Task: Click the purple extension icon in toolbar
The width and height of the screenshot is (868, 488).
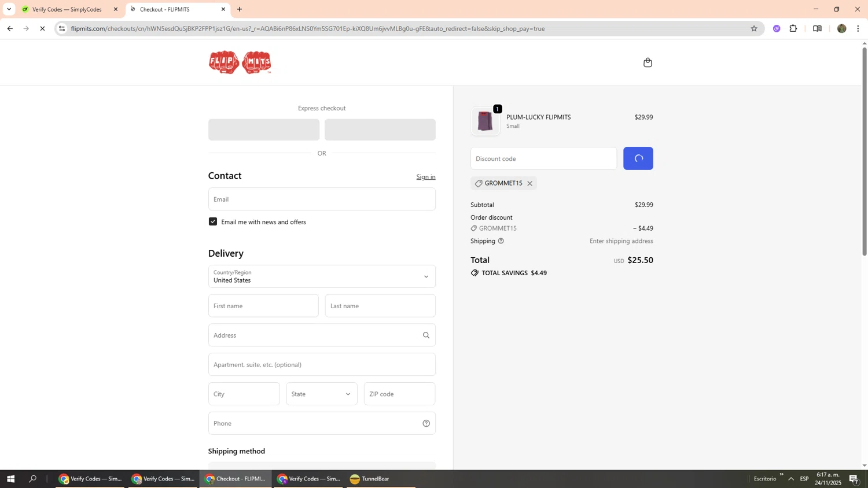Action: pyautogui.click(x=777, y=28)
